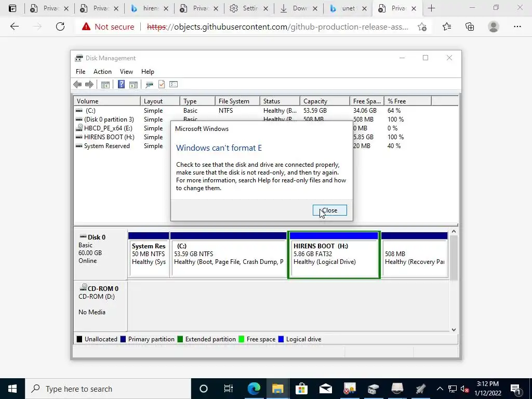This screenshot has height=399, width=532.
Task: Open Task View on taskbar
Action: (x=229, y=389)
